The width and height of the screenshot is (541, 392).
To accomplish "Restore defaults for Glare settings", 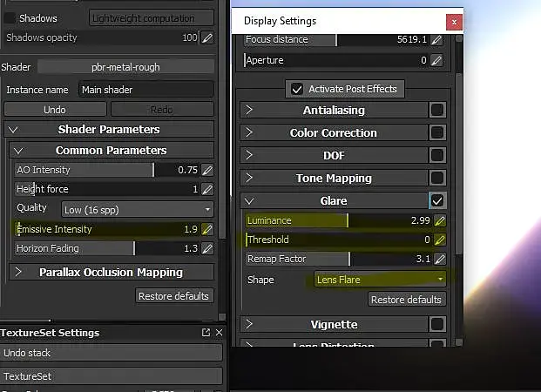I will point(407,300).
